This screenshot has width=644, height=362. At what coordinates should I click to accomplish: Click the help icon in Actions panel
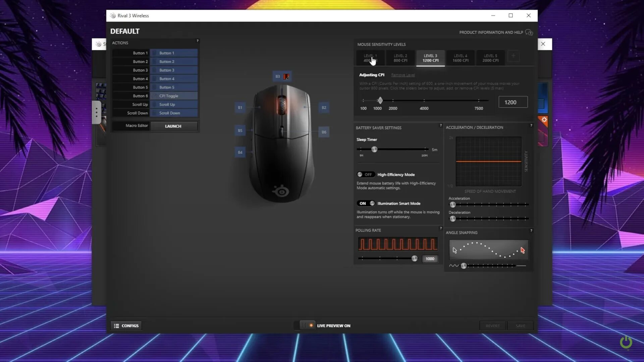tap(197, 41)
